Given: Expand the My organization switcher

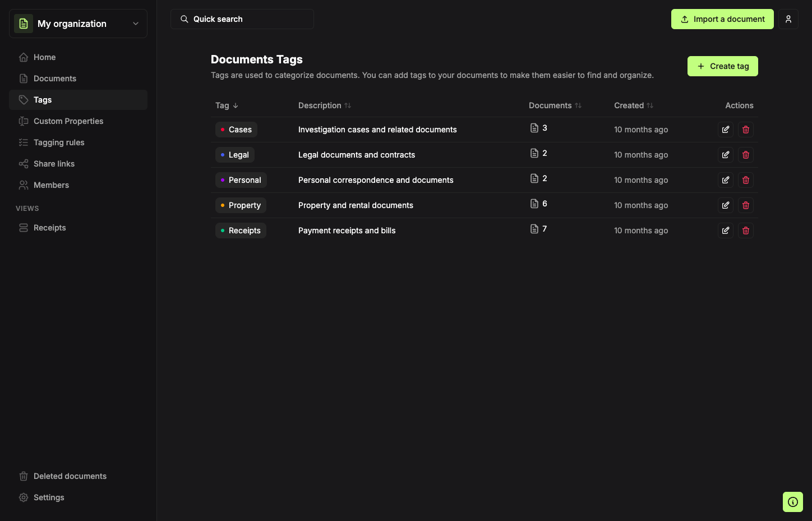Looking at the screenshot, I should click(78, 24).
